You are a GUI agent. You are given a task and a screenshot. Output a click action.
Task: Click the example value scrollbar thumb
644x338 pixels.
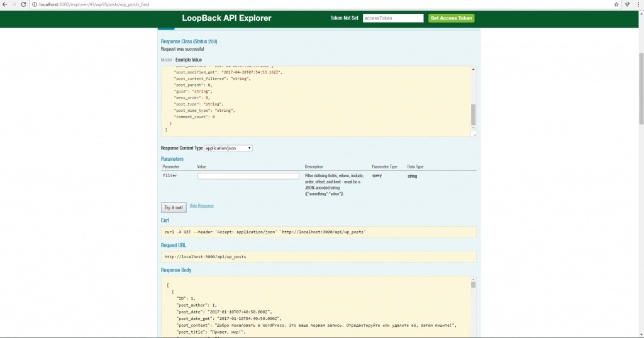(x=473, y=114)
